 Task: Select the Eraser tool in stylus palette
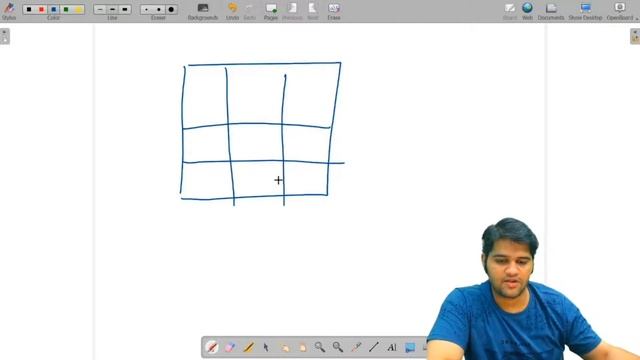pos(230,347)
